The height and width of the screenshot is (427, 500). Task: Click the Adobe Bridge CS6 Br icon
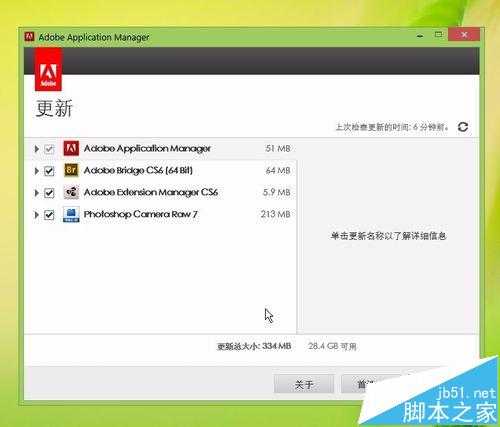(x=71, y=170)
